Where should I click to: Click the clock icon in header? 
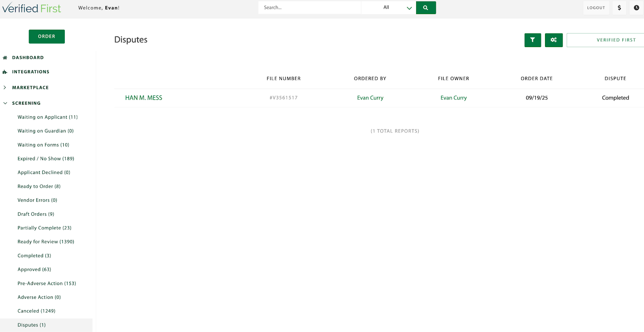point(636,8)
